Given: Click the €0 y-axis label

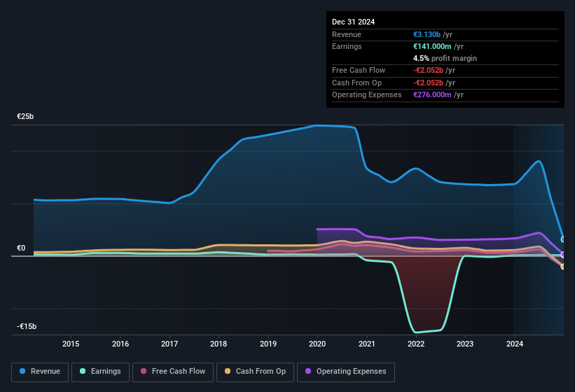Looking at the screenshot, I should [x=21, y=248].
